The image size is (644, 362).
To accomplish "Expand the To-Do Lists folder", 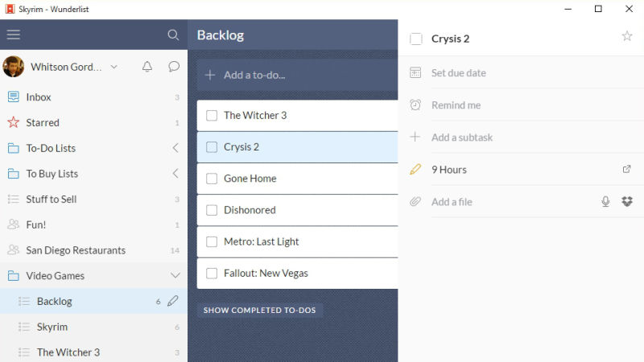I will [x=175, y=148].
